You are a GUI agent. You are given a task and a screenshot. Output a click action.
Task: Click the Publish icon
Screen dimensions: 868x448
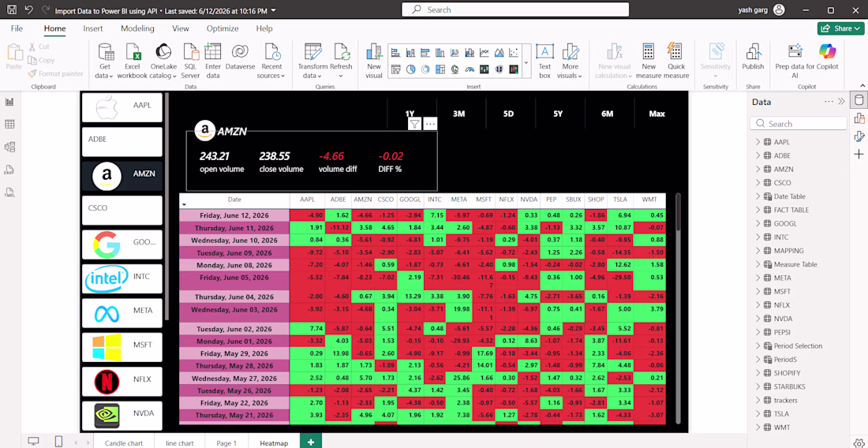(x=753, y=52)
